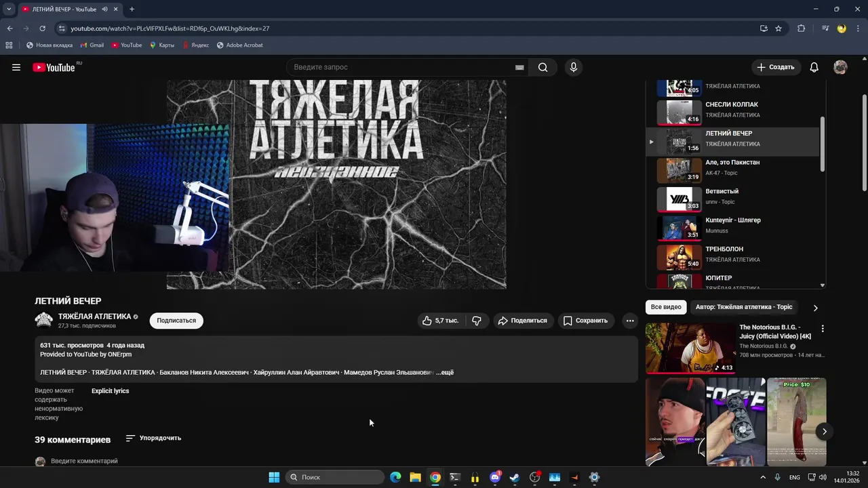Open the ТЯЖЁЛАЯ АТЛЕТИКА channel name link
Viewport: 868px width, 488px height.
[x=94, y=317]
